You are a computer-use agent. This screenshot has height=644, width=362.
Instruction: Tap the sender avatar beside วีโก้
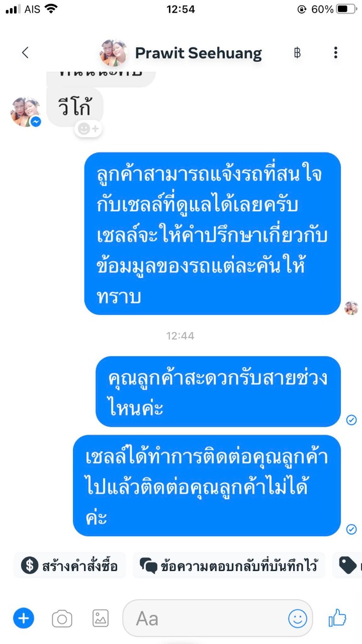25,112
